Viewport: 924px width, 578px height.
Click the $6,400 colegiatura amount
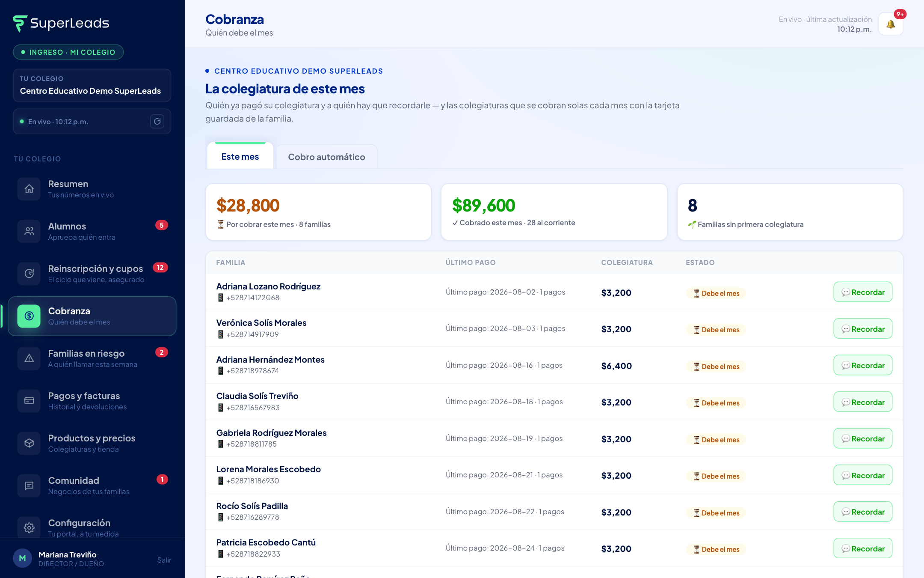[x=616, y=366]
